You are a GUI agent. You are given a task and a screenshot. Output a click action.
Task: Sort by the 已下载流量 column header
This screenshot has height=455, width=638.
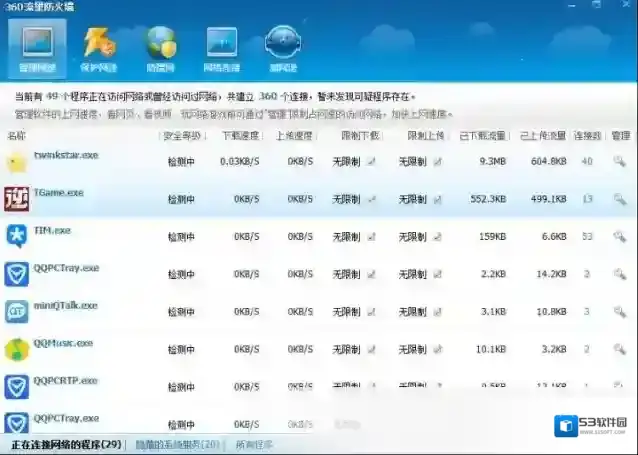(x=483, y=135)
